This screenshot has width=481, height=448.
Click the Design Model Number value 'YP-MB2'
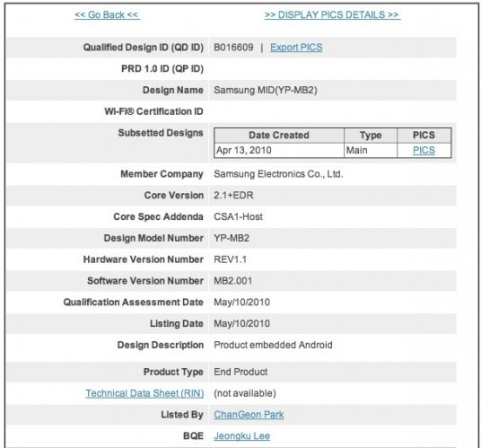[232, 238]
